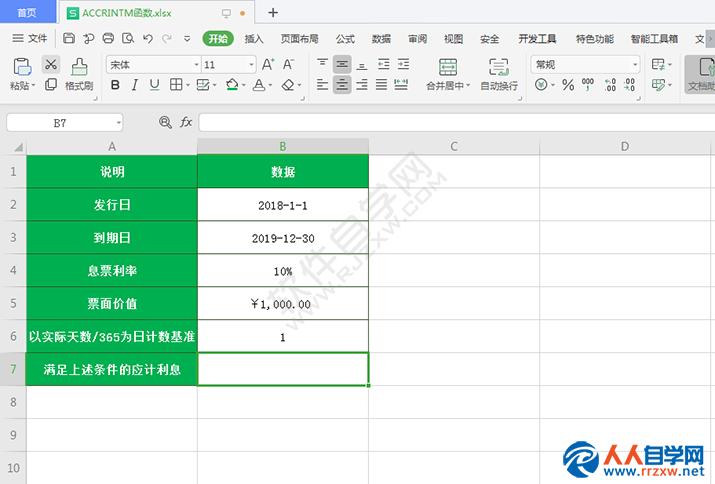
Task: Align text to bottom of cell
Action: tap(362, 64)
